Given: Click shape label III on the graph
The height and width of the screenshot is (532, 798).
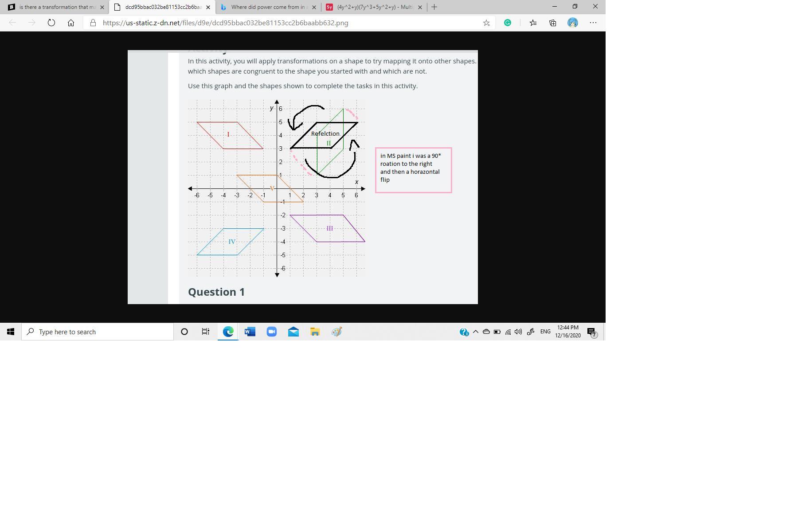Looking at the screenshot, I should click(329, 228).
